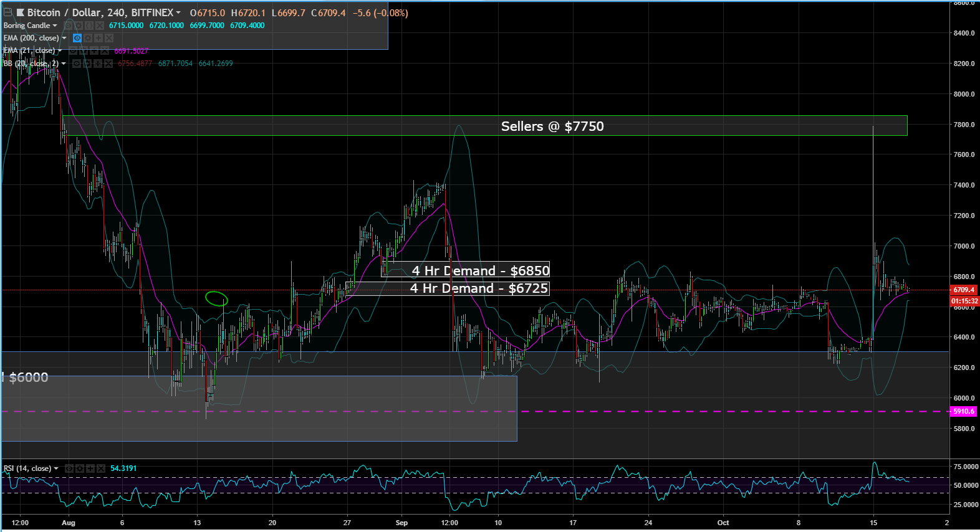Toggle the eye icon for BB (20, close, 2)
The image size is (980, 532).
(x=77, y=64)
